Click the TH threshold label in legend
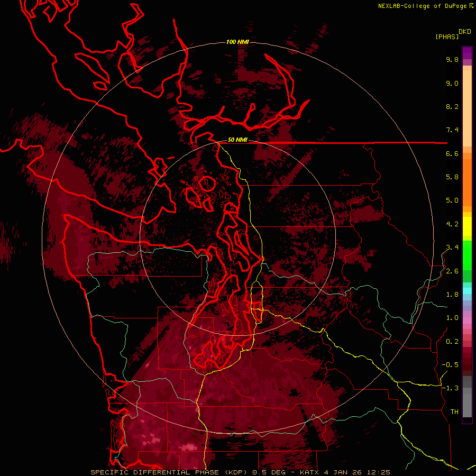This screenshot has height=476, width=476. [x=454, y=412]
